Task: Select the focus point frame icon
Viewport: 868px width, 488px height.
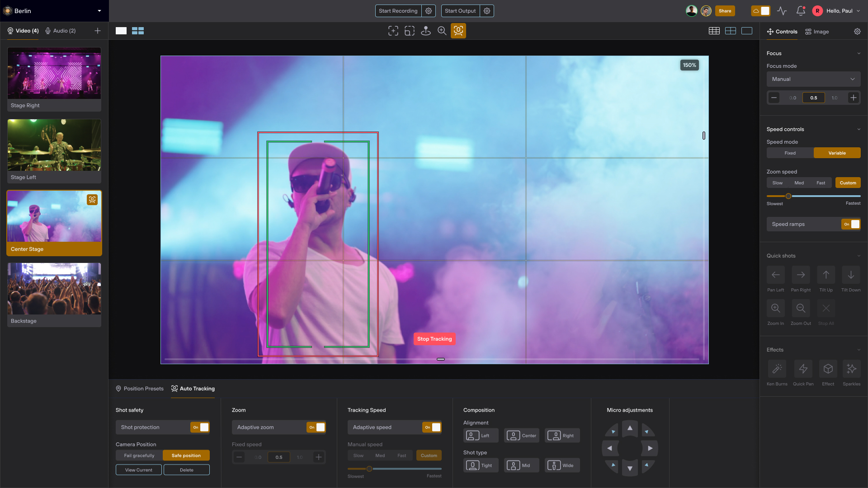Action: tap(393, 31)
